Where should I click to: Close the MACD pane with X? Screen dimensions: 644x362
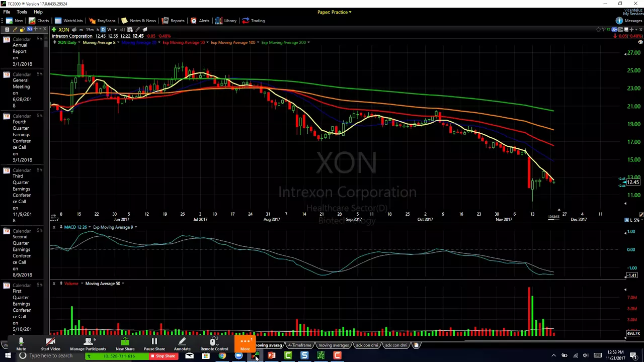pos(54,227)
